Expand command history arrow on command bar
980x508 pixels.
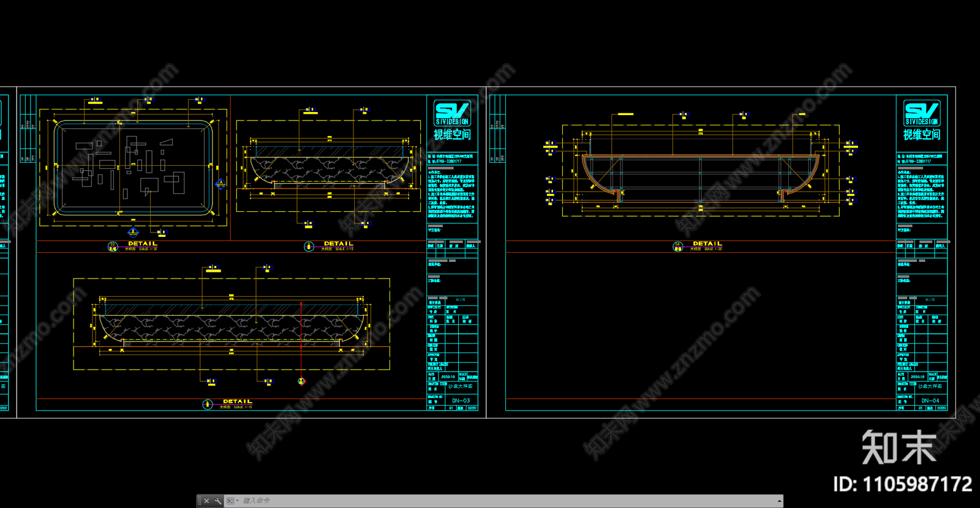pos(779,501)
